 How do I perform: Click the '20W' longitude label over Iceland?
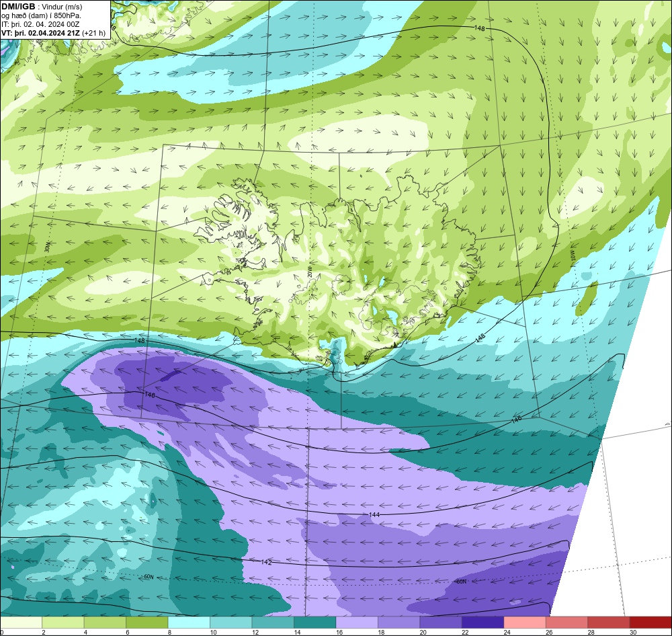coord(309,271)
